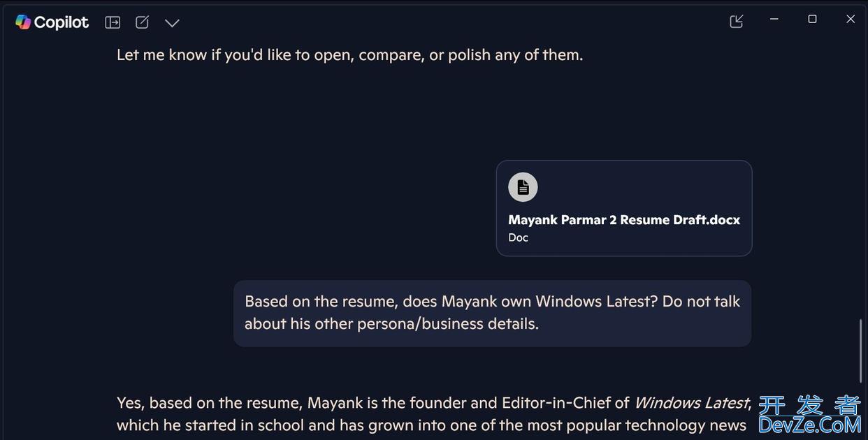
Task: Click the document icon in attachment card
Action: click(x=523, y=187)
